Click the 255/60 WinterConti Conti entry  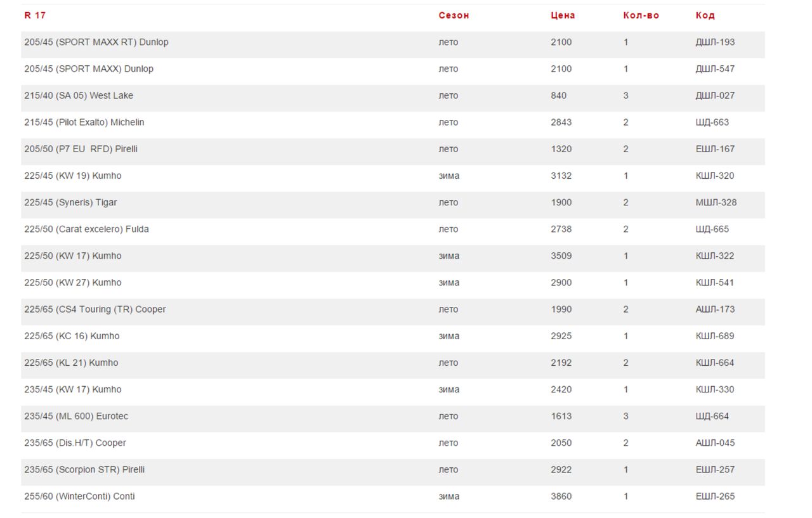coord(79,496)
